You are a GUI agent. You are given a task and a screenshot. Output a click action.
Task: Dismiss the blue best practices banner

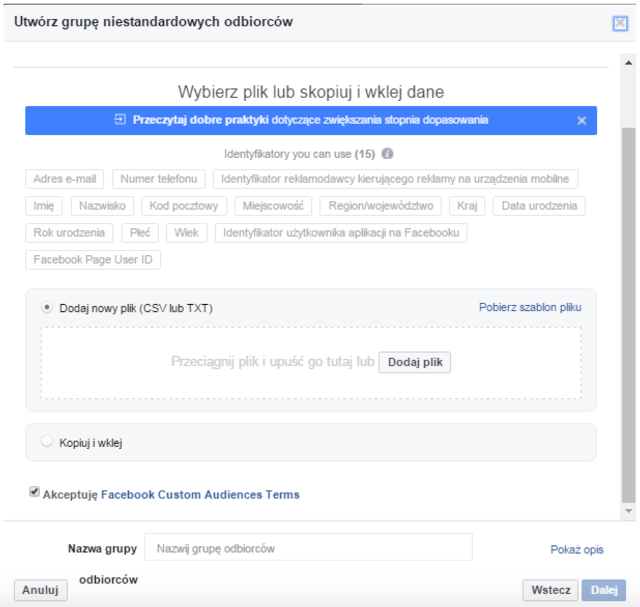[x=582, y=121]
